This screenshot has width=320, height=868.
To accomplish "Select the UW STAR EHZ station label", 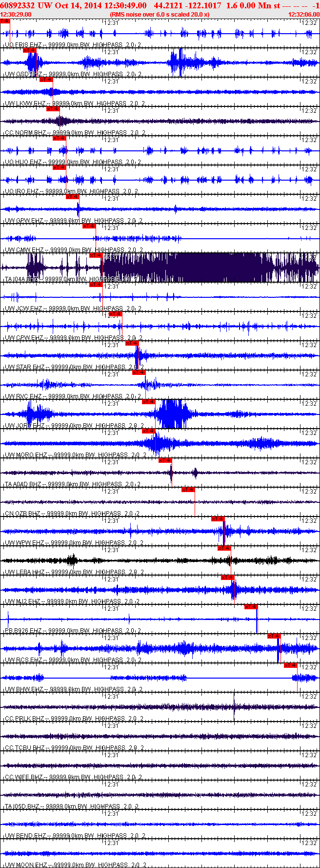I will (x=25, y=367).
